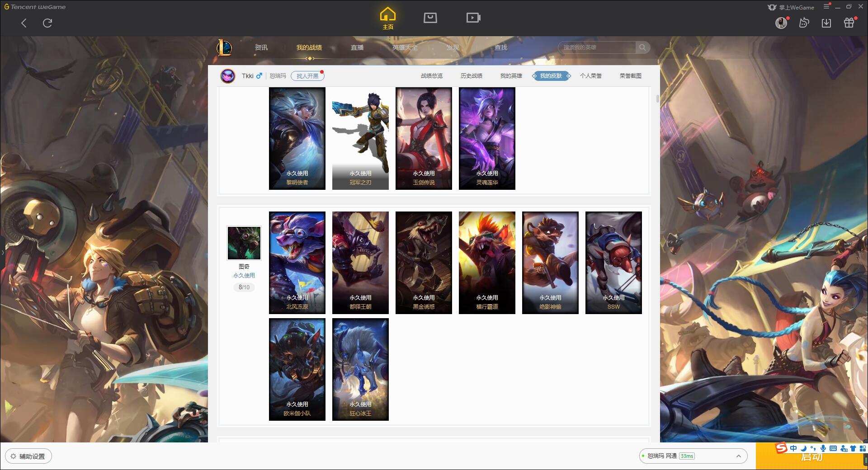The image size is (868, 470).
Task: Click the 永久使用 label under 图奇
Action: click(x=244, y=275)
